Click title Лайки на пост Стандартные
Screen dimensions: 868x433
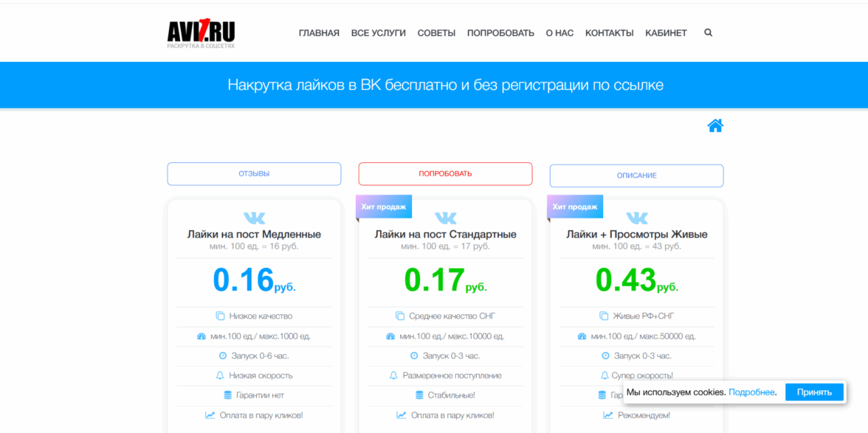click(446, 235)
